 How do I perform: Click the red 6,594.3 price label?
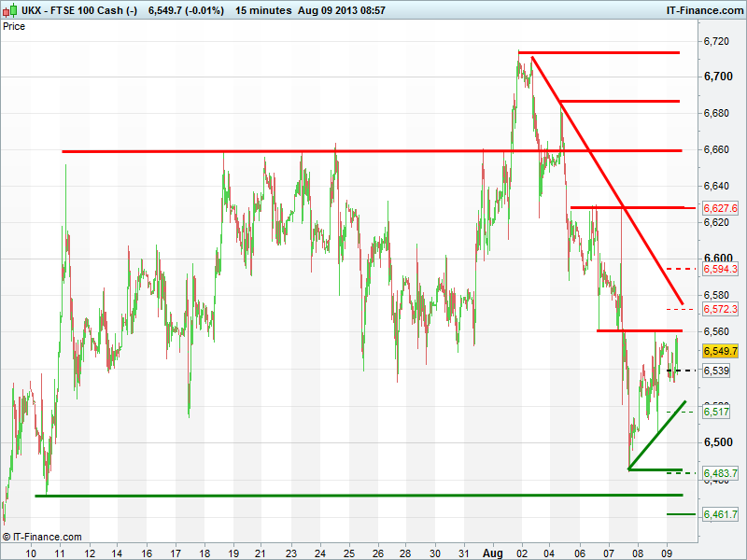coord(720,269)
